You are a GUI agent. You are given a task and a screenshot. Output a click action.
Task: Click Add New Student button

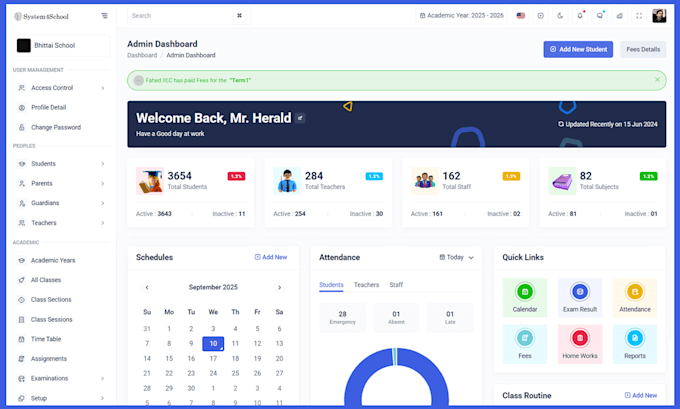578,49
